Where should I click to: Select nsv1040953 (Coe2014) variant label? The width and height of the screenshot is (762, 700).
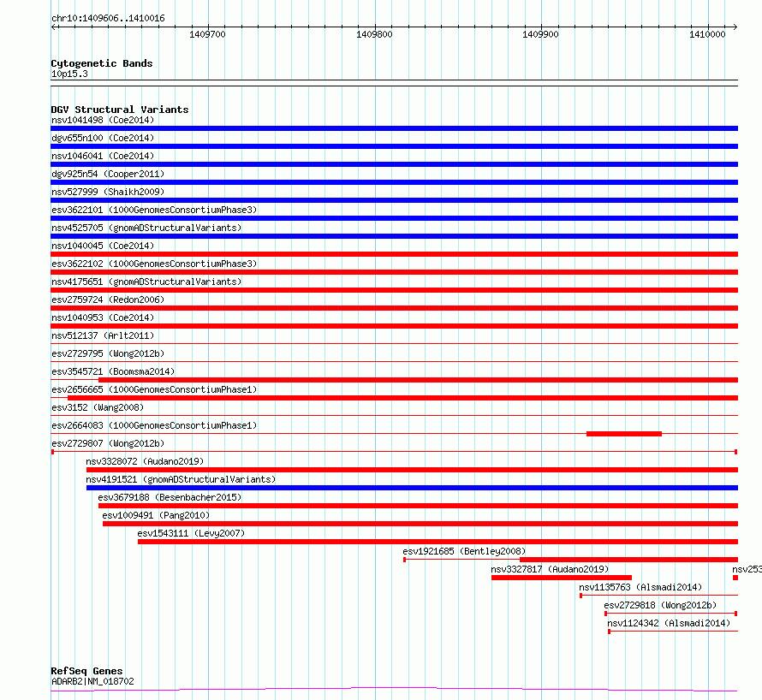coord(103,317)
